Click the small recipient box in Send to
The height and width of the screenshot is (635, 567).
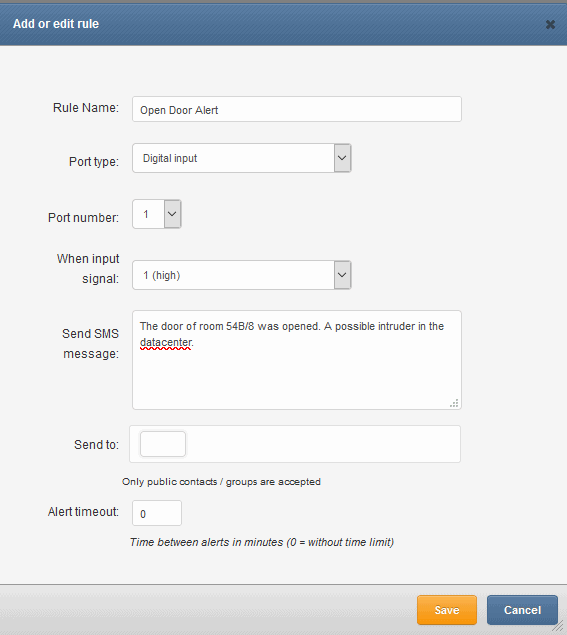(x=163, y=444)
